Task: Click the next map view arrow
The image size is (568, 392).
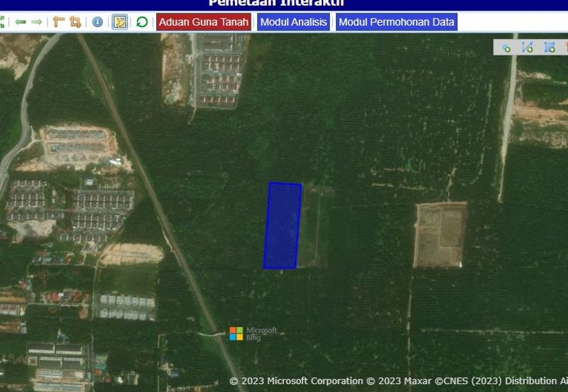Action: tap(36, 22)
